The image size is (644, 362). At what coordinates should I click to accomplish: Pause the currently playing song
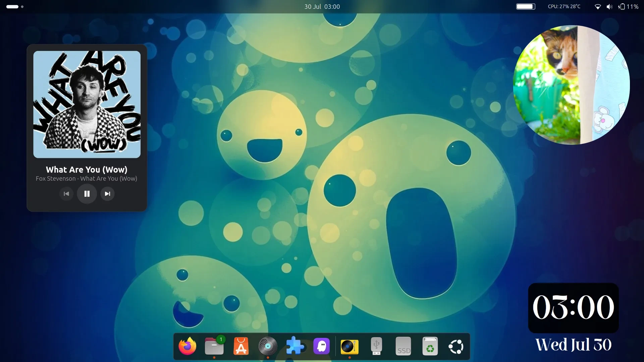[87, 194]
